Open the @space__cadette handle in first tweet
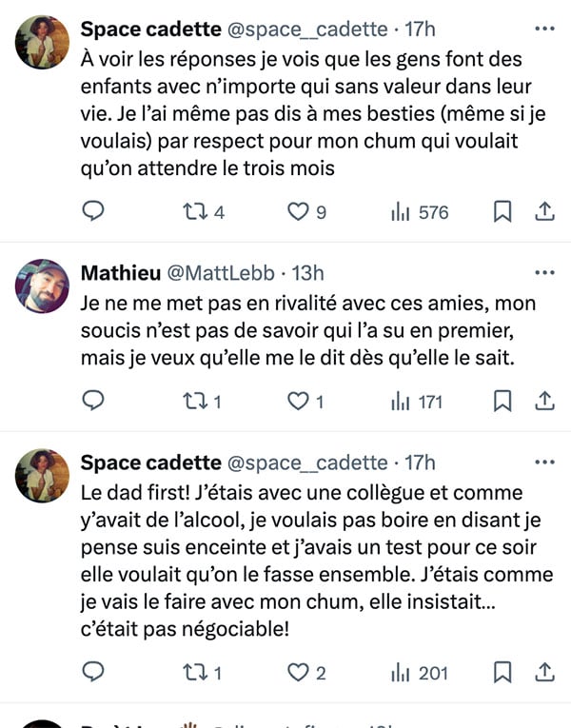Image resolution: width=571 pixels, height=728 pixels. point(307,30)
